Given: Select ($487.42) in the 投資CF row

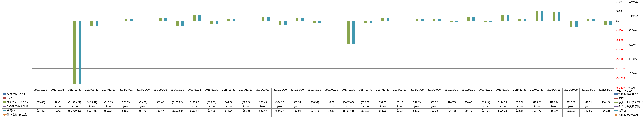Looking at the screenshot, I should (349, 111).
